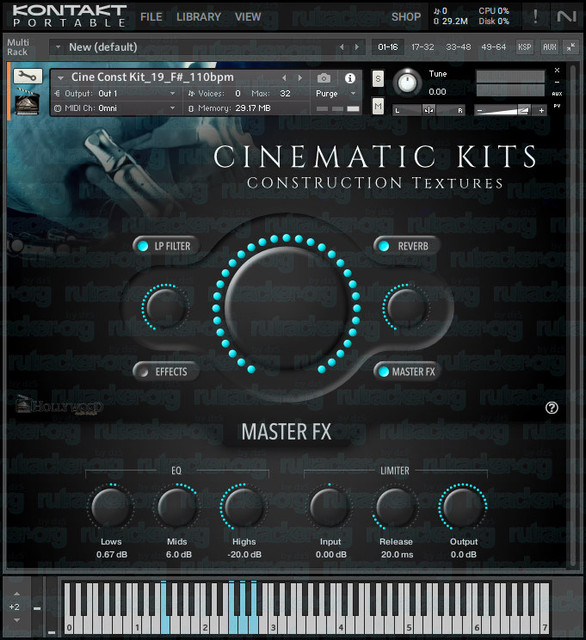Shift keyboard octave down
The width and height of the screenshot is (586, 640).
(x=17, y=620)
